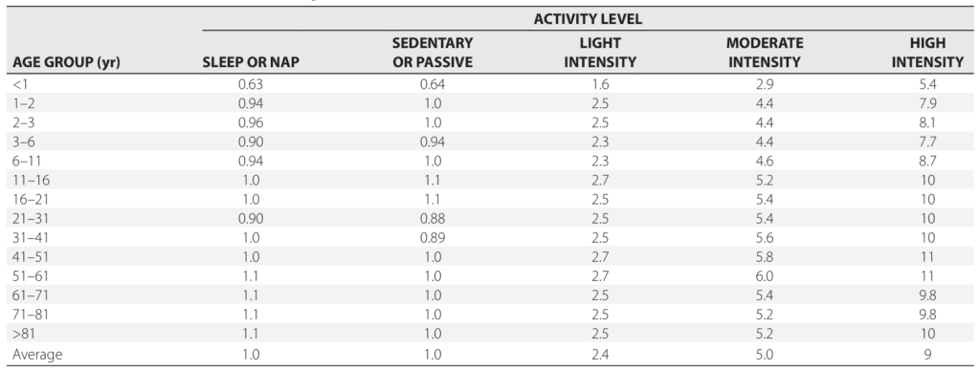
Task: Click the ACTIVITY LEVEL header
Action: [x=588, y=19]
